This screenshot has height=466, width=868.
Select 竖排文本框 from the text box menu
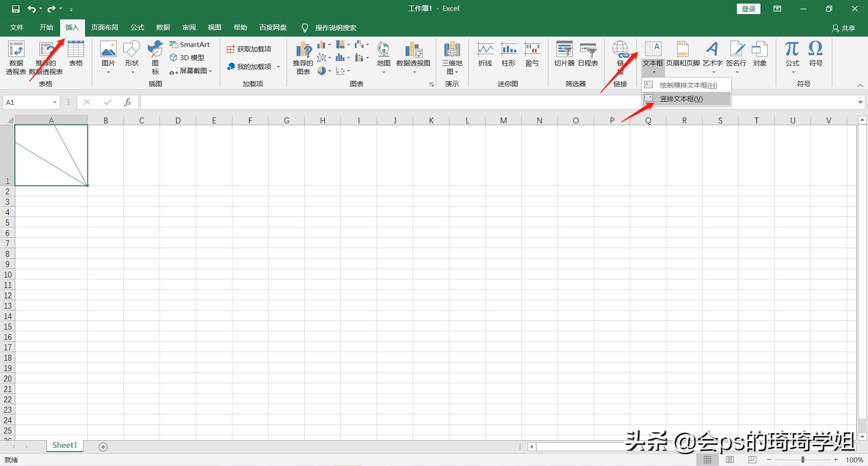click(x=682, y=99)
